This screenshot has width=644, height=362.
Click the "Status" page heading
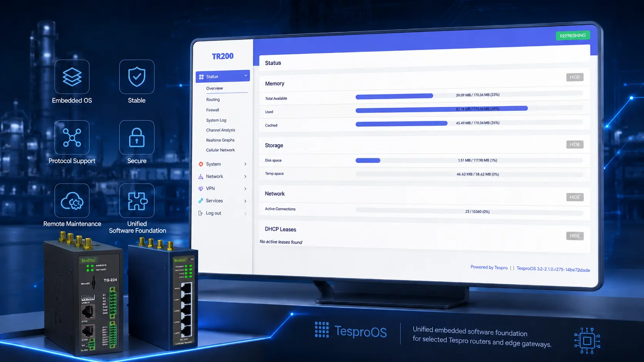click(273, 63)
